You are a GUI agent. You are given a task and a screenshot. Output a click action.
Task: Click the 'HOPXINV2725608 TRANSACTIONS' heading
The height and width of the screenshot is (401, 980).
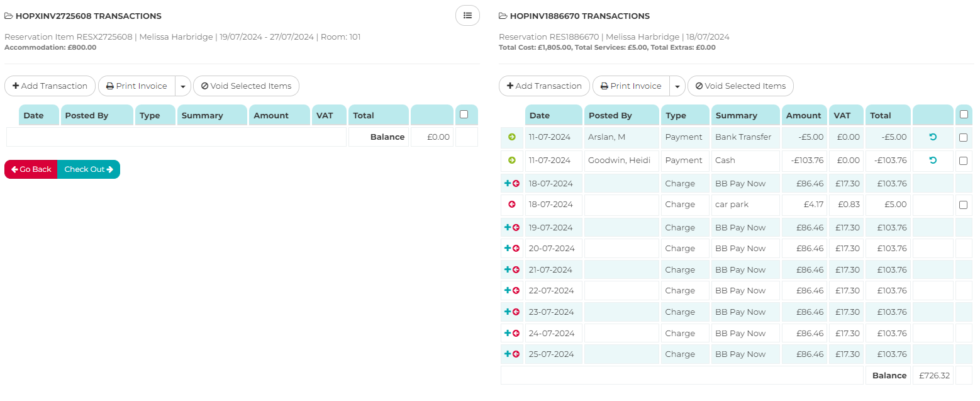click(88, 16)
